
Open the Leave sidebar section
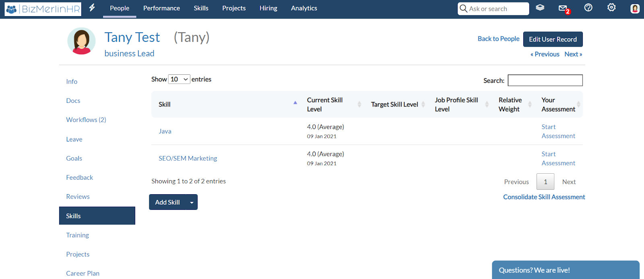74,139
